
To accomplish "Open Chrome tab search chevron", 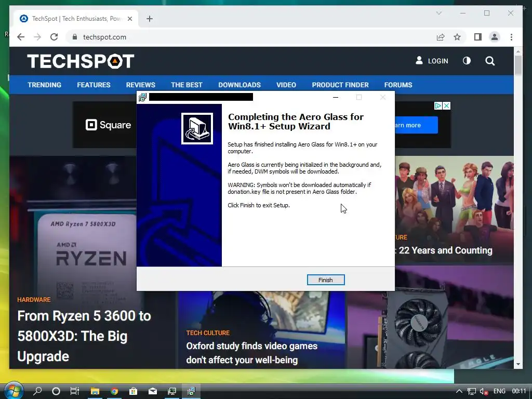I will pos(438,13).
